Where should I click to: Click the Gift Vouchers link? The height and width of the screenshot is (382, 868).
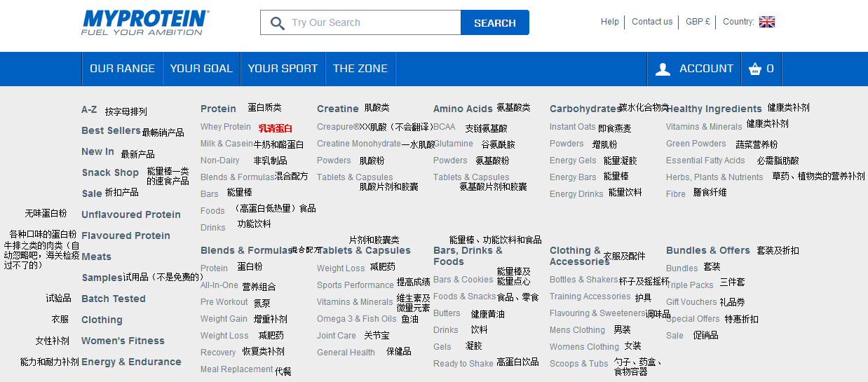[691, 302]
